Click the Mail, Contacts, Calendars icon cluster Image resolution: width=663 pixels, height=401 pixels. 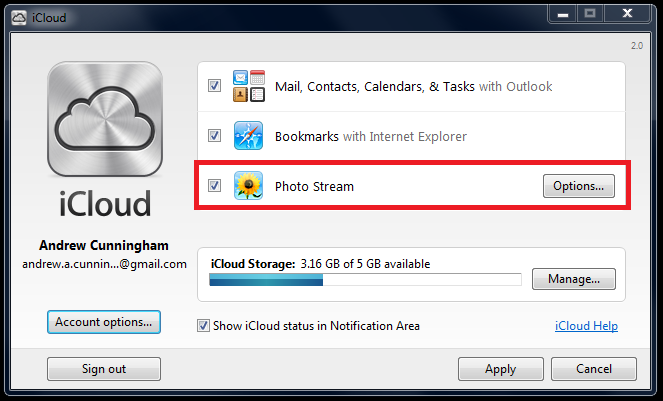(x=249, y=86)
